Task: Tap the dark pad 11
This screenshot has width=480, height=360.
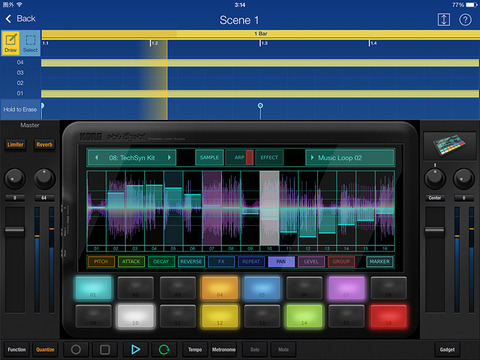Action: pyautogui.click(x=178, y=316)
